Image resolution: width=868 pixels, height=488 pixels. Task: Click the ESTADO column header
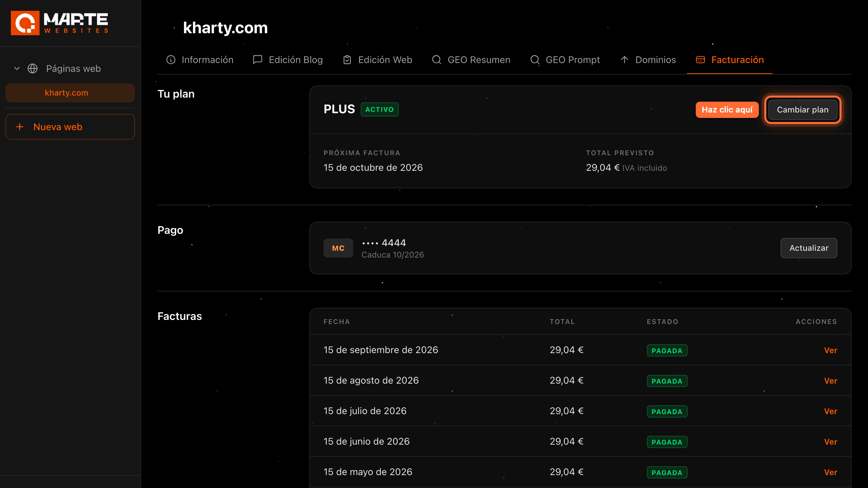(x=663, y=322)
